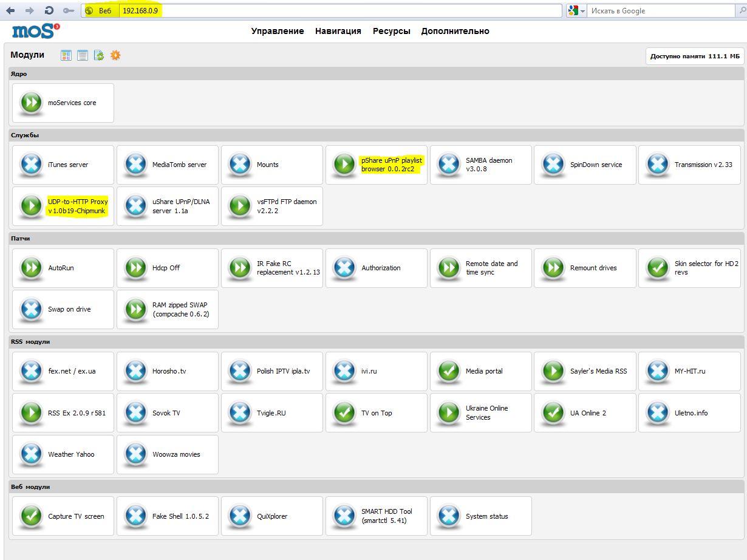Viewport: 747px width, 560px height.
Task: Switch modules to tile view icon
Action: 66,55
